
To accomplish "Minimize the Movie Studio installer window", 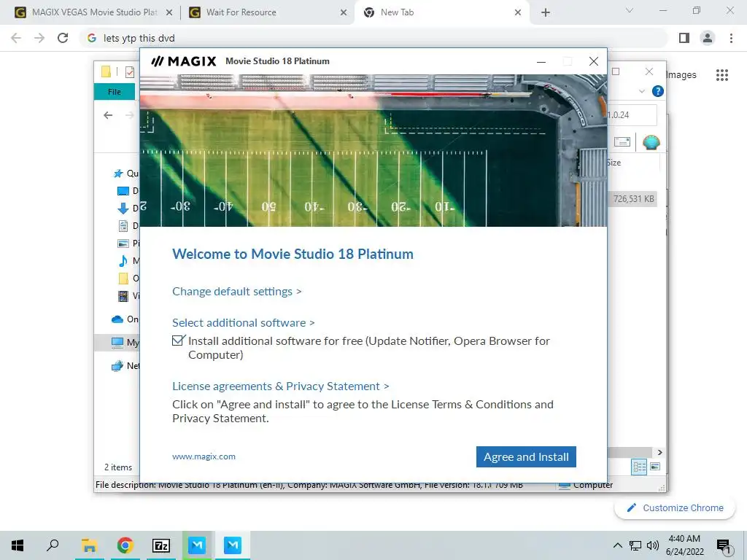I will 541,61.
